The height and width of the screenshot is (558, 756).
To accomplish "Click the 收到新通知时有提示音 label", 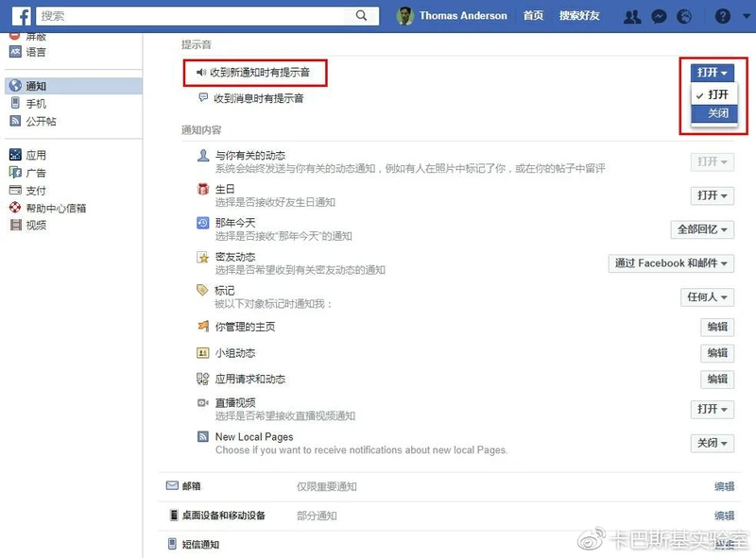I will click(260, 73).
